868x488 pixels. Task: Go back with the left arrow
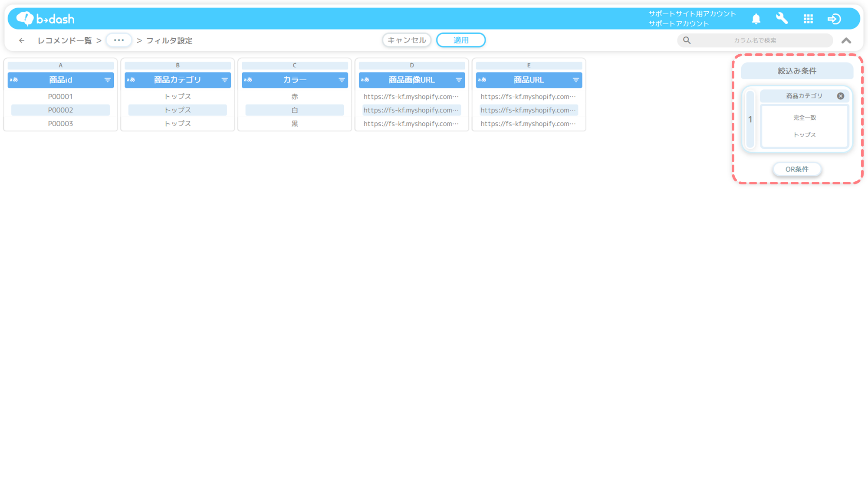click(x=22, y=40)
